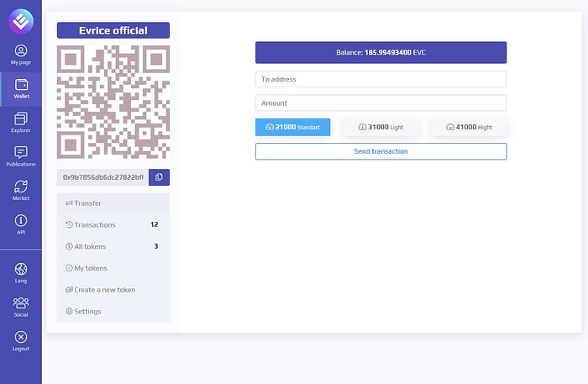
Task: Click the Send transaction button
Action: (x=381, y=151)
